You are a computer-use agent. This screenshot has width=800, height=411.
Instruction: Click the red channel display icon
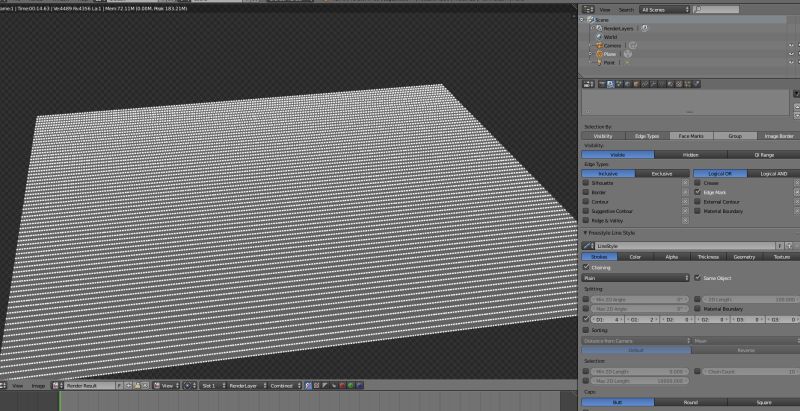click(x=342, y=386)
